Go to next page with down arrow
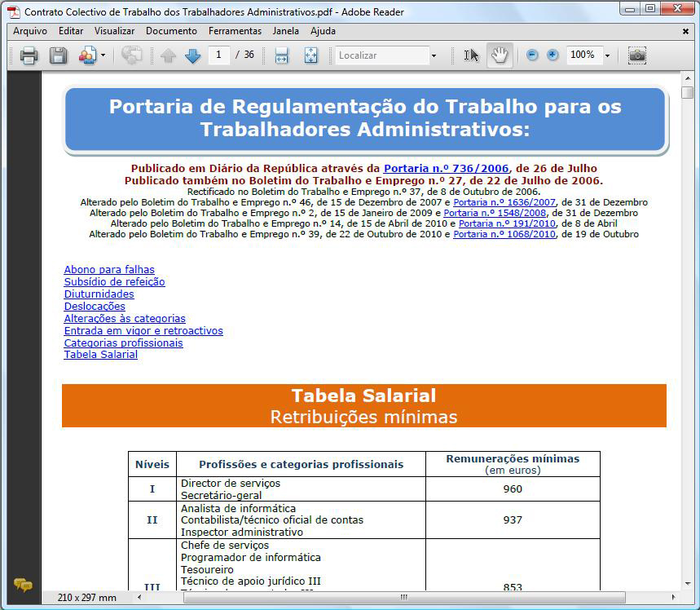 pos(192,55)
